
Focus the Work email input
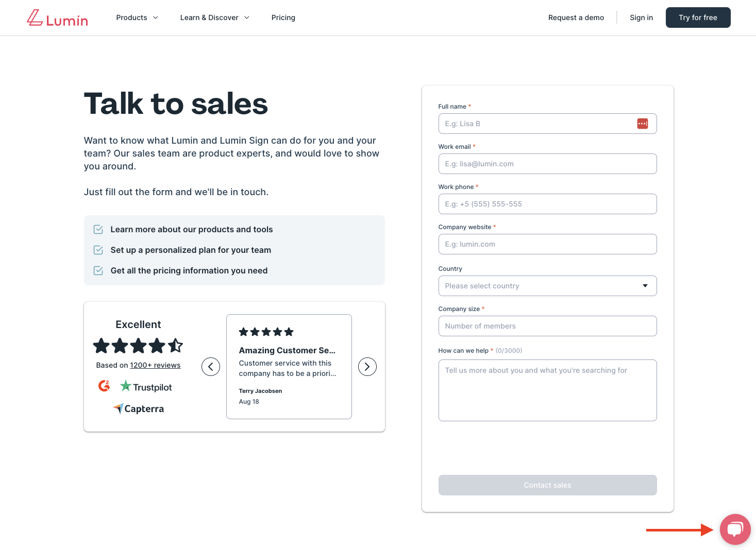(x=547, y=164)
